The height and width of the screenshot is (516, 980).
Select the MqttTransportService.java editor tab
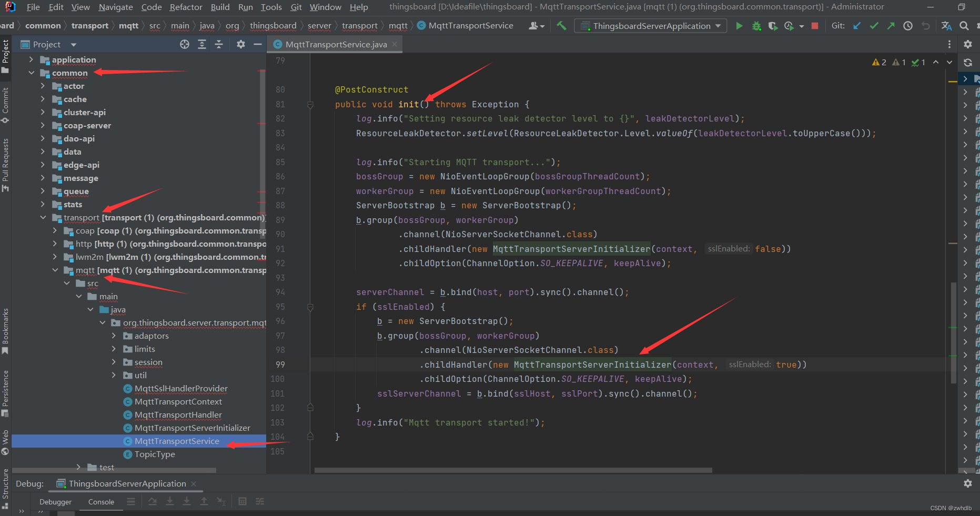[336, 45]
